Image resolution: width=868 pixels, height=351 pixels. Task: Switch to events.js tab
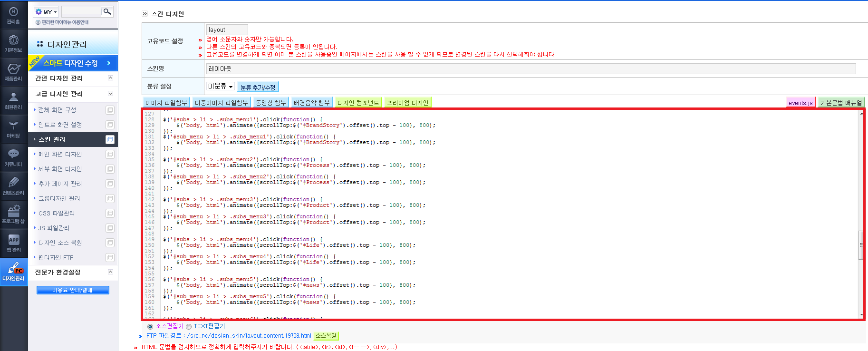tap(800, 103)
